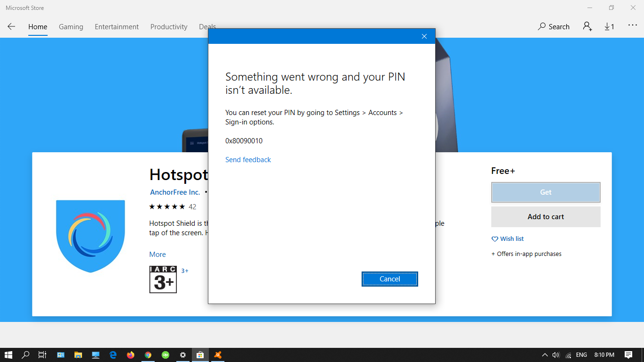The width and height of the screenshot is (644, 362).
Task: Open the AnchorFree Inc. publisher link
Action: point(175,192)
